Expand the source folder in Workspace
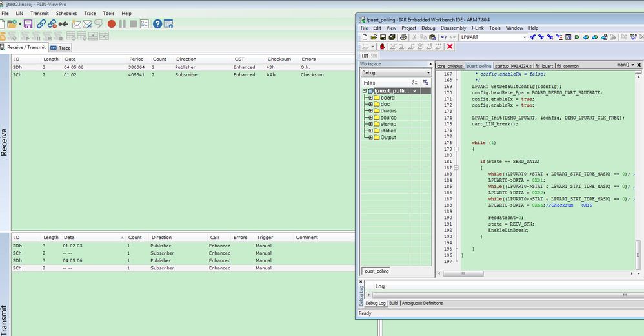This screenshot has height=336, width=644. coord(370,117)
